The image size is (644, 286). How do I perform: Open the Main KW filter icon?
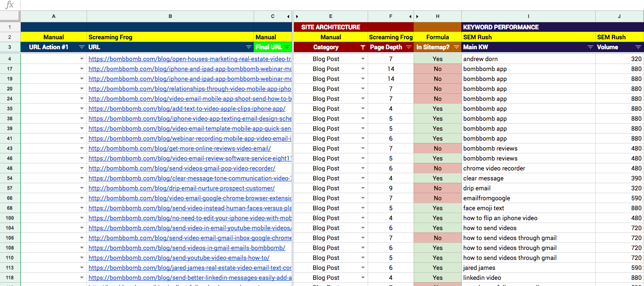pos(590,47)
